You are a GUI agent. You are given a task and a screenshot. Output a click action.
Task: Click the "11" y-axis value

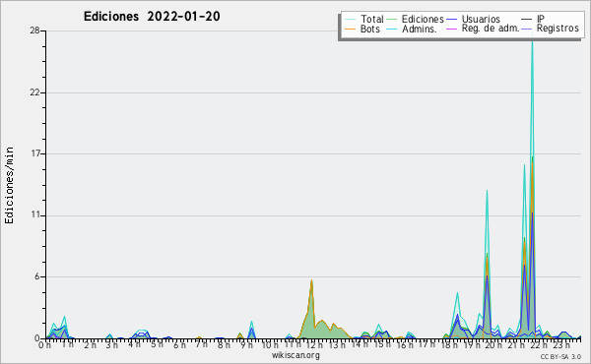point(35,214)
